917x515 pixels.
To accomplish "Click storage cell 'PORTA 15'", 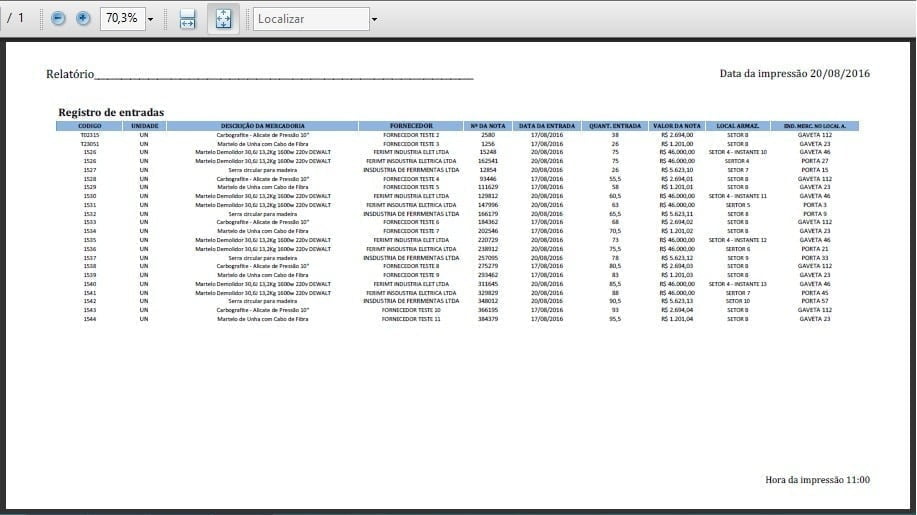I will click(815, 170).
